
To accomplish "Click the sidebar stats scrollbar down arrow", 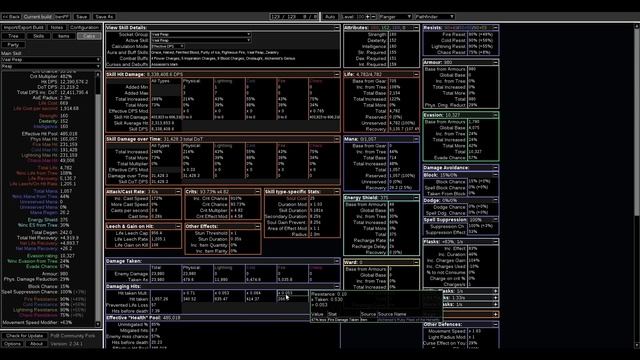I will click(98, 324).
